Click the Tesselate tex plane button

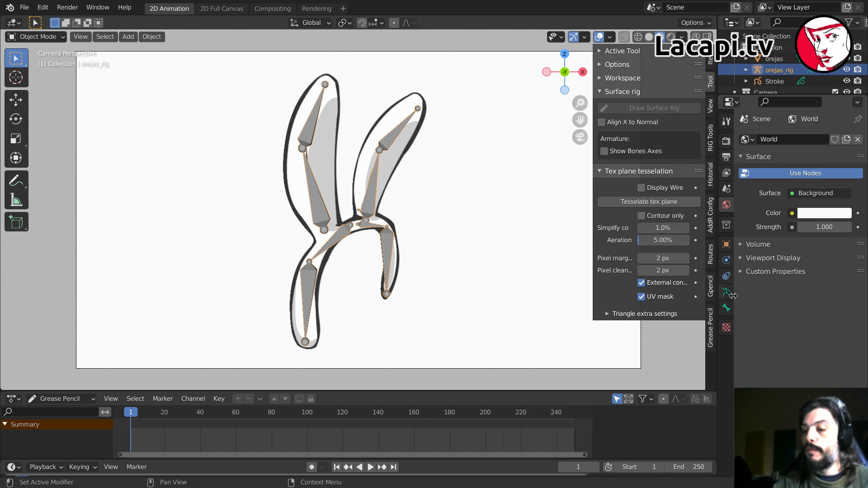[x=649, y=202]
